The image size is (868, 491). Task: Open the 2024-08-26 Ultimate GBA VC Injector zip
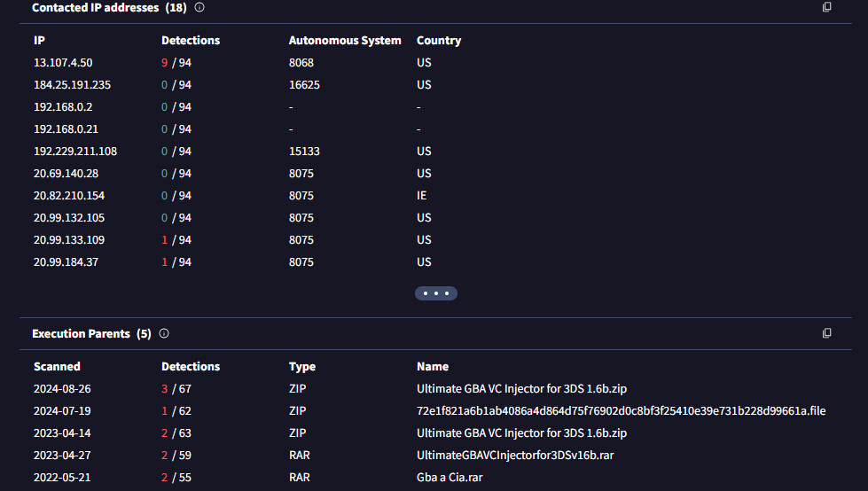tap(521, 388)
